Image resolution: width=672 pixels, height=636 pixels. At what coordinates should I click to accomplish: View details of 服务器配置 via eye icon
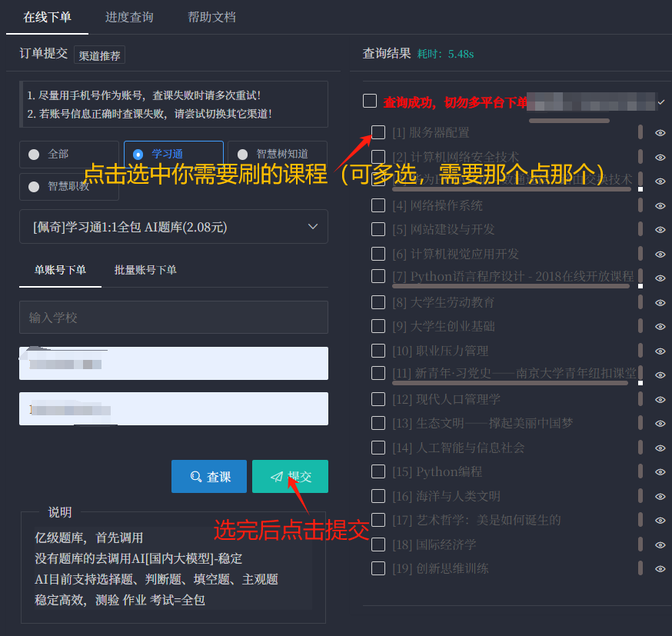[660, 132]
